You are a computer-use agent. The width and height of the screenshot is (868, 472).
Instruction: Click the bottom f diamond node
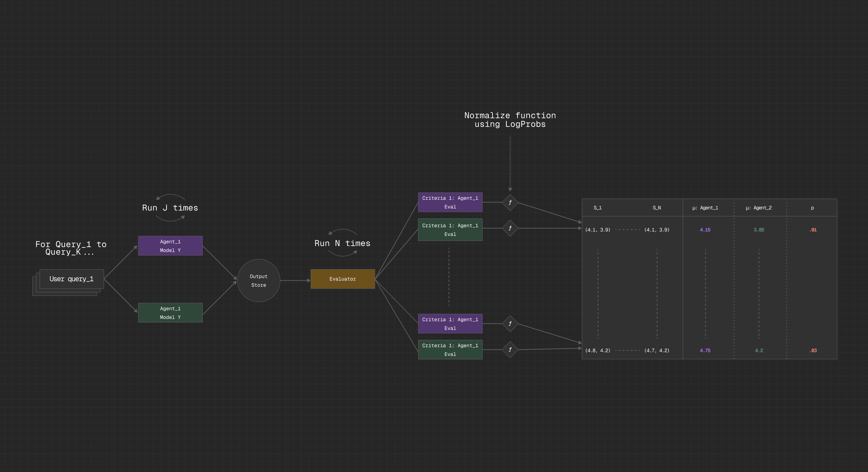click(x=510, y=350)
